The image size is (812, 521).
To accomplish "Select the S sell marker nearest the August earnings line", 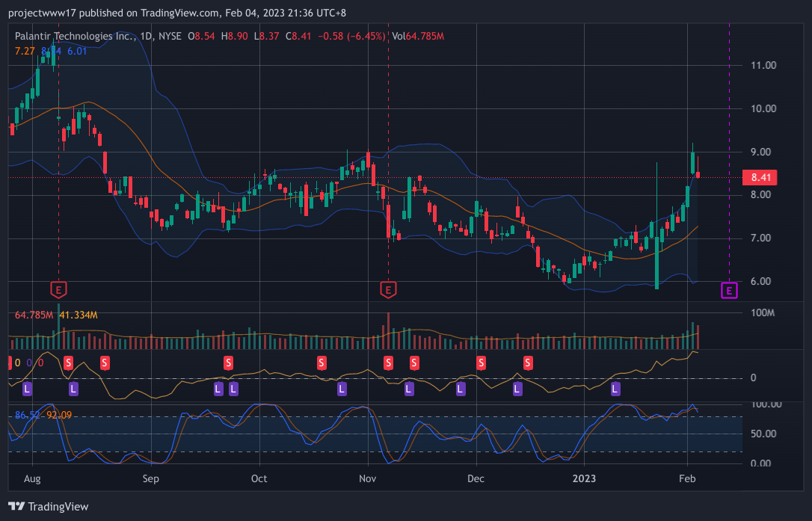I will click(68, 363).
